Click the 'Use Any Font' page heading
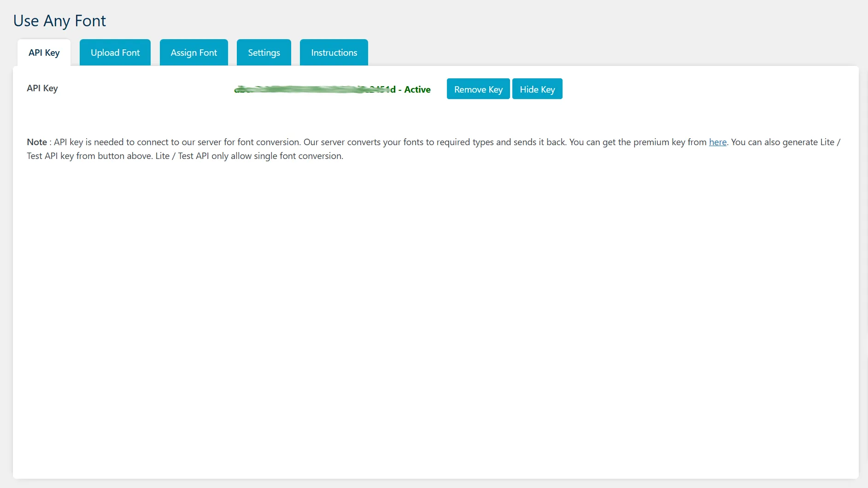The height and width of the screenshot is (488, 868). pyautogui.click(x=59, y=21)
